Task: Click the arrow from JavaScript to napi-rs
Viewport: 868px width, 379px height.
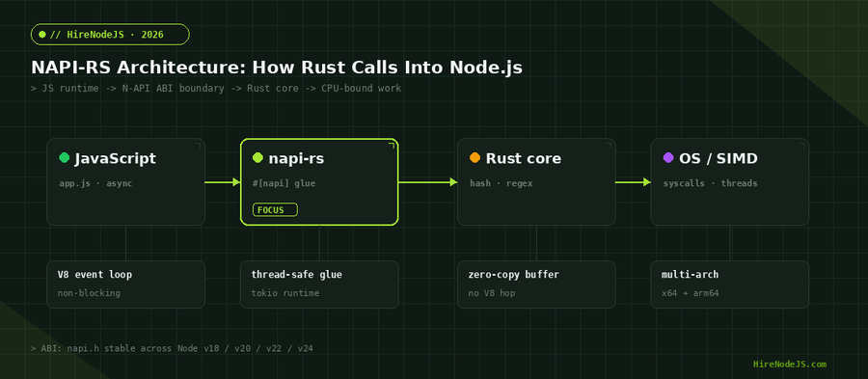Action: point(223,182)
